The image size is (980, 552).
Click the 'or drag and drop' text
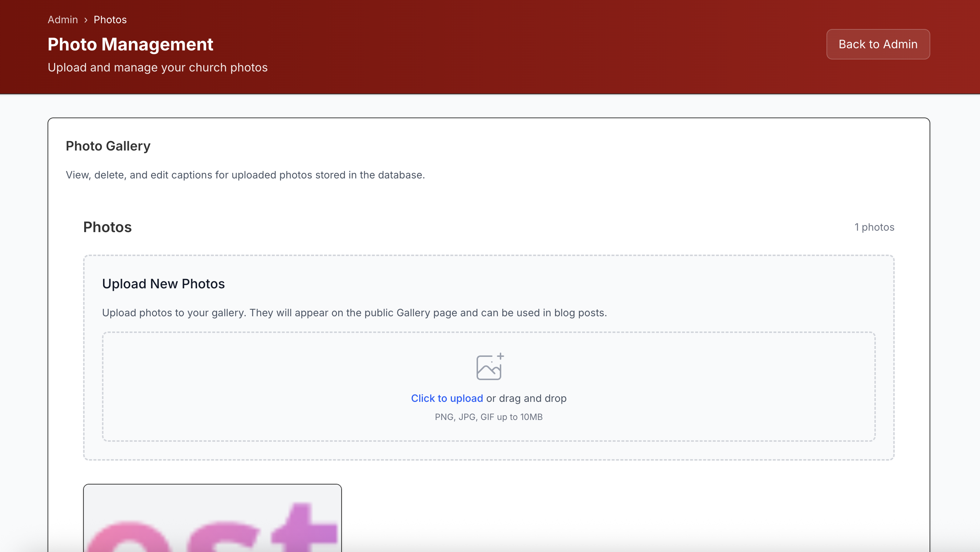click(526, 398)
